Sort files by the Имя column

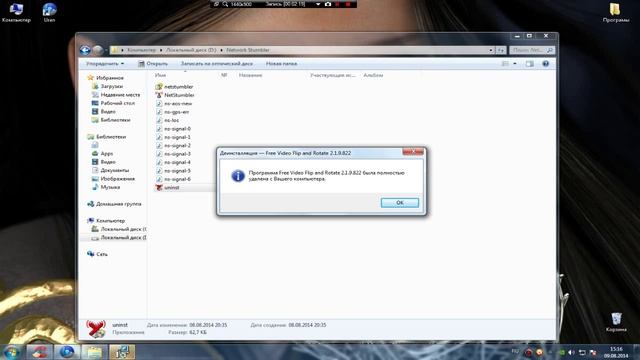[160, 75]
